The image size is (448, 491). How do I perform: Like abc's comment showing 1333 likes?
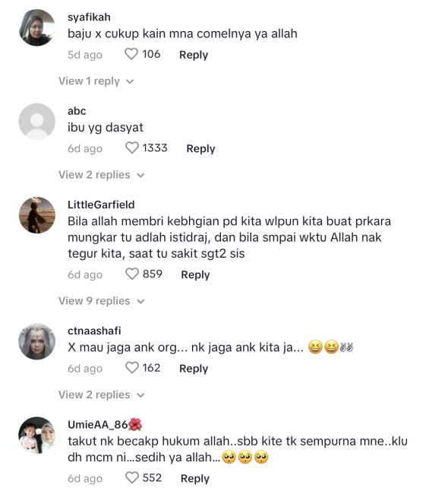(131, 147)
